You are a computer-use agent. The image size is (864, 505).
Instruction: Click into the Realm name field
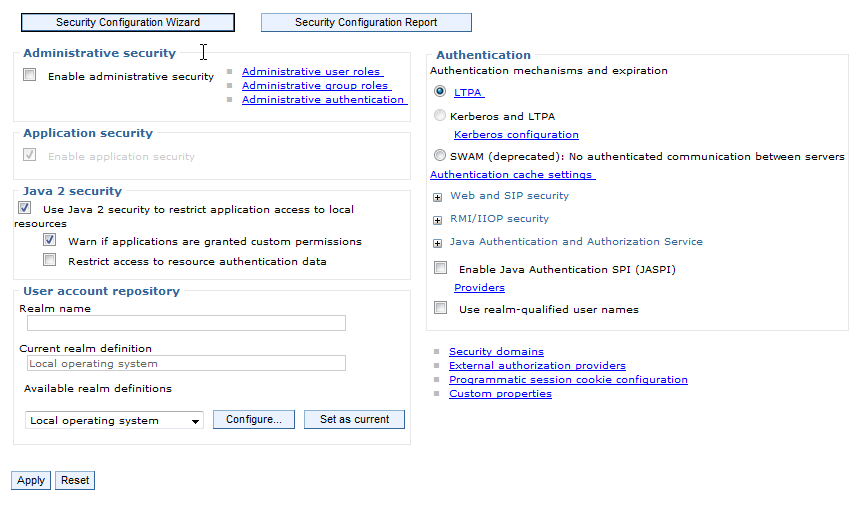186,323
